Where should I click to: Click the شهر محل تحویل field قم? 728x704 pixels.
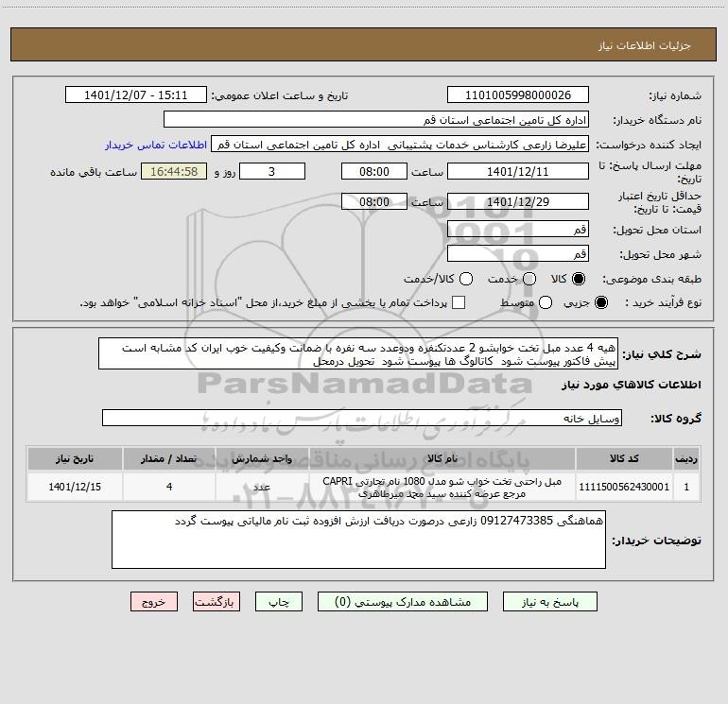(x=518, y=254)
